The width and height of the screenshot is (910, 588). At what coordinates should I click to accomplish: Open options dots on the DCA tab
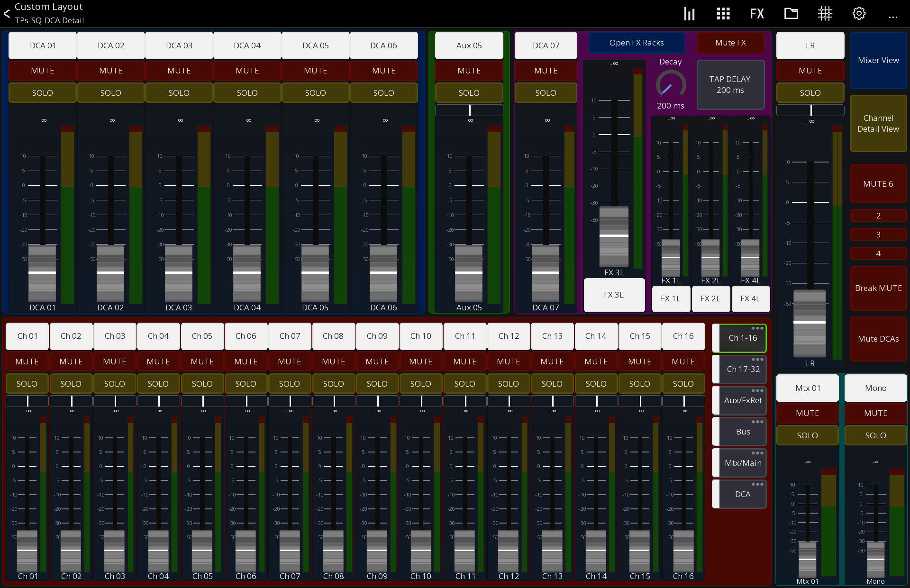pos(757,485)
